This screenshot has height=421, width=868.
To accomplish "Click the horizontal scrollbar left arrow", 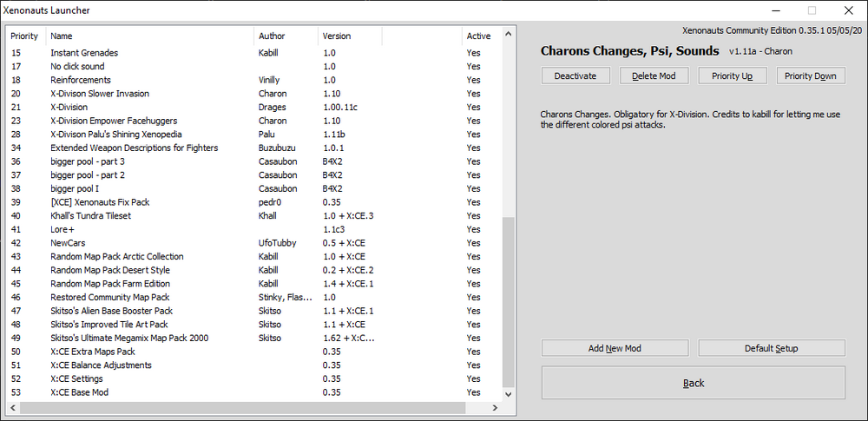I will pyautogui.click(x=11, y=408).
